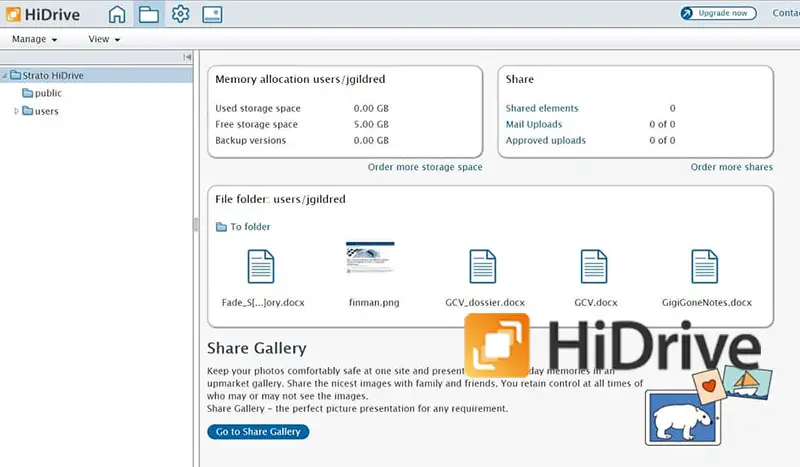This screenshot has height=467, width=800.
Task: Select the users folder in tree
Action: click(41, 111)
